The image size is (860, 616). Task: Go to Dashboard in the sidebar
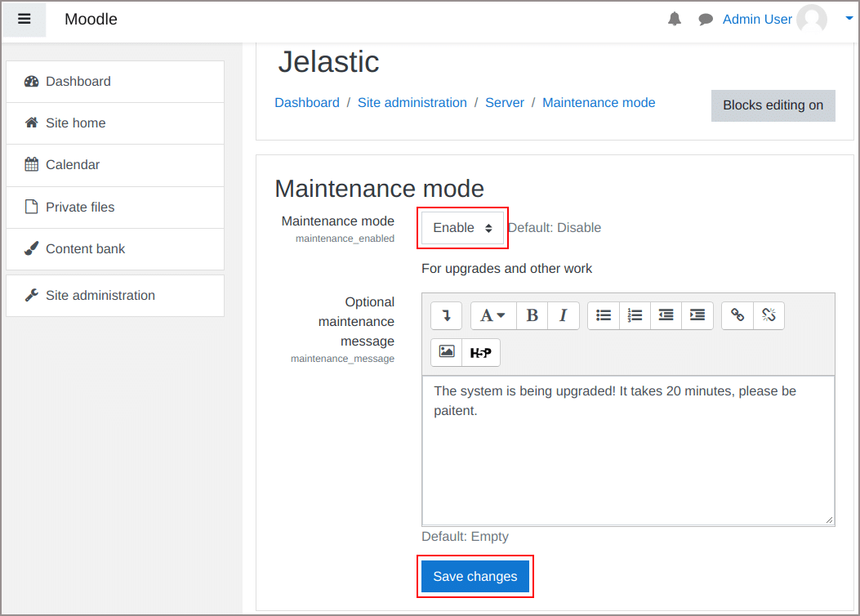pyautogui.click(x=115, y=82)
